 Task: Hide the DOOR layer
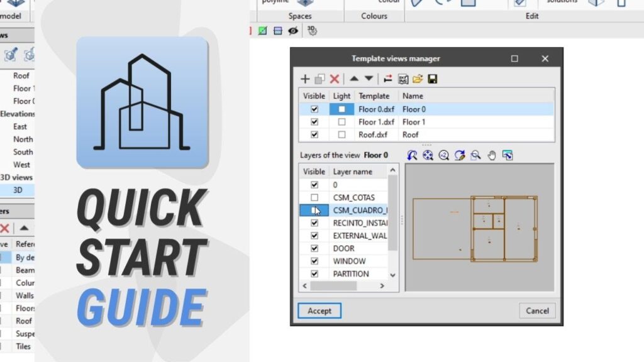click(314, 248)
